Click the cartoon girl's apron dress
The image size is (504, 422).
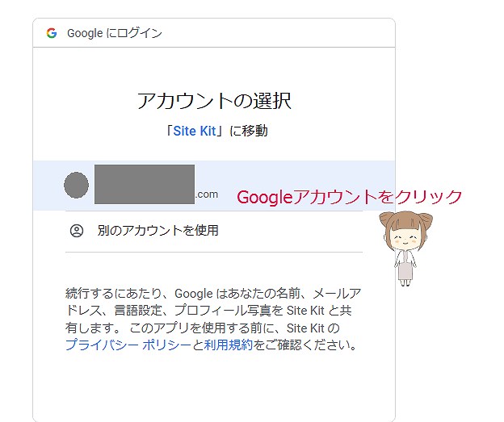[x=405, y=268]
